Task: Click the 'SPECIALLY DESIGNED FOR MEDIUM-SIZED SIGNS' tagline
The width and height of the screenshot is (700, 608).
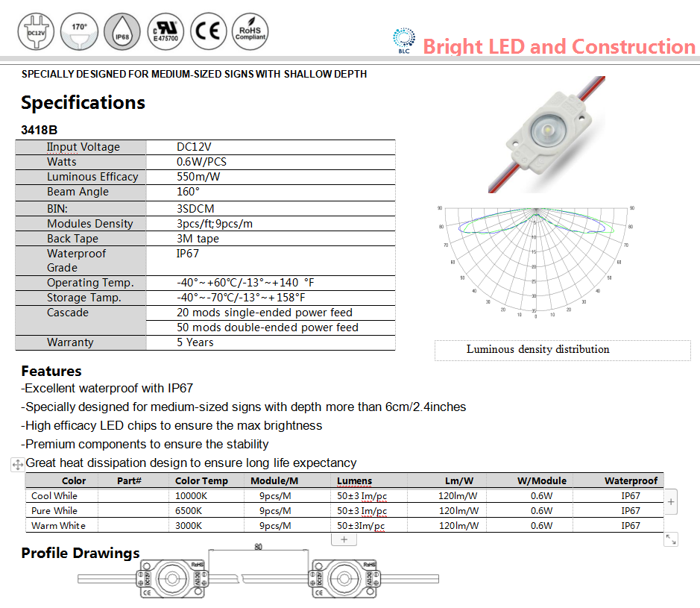Action: 195,74
